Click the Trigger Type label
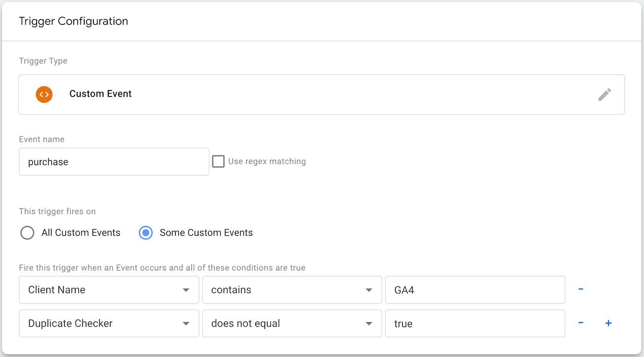644x357 pixels. click(43, 61)
